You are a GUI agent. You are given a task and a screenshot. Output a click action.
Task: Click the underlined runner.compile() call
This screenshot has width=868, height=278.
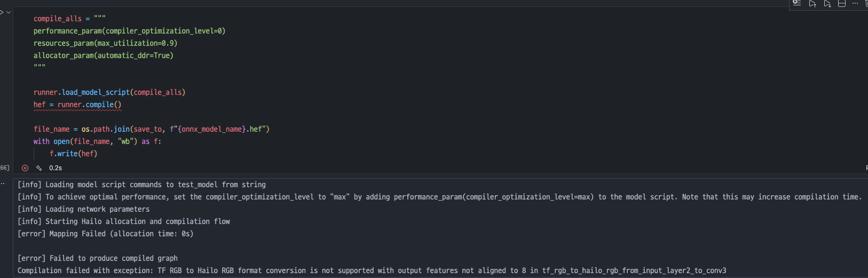click(x=89, y=105)
